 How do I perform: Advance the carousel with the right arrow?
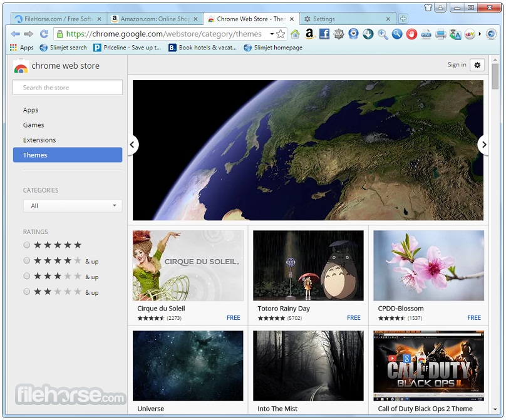pyautogui.click(x=483, y=145)
